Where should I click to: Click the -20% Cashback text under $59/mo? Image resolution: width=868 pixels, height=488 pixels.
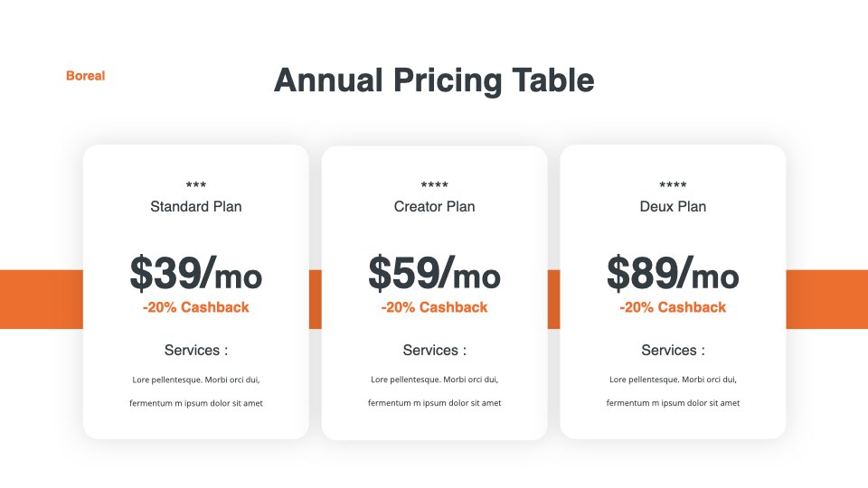point(435,307)
